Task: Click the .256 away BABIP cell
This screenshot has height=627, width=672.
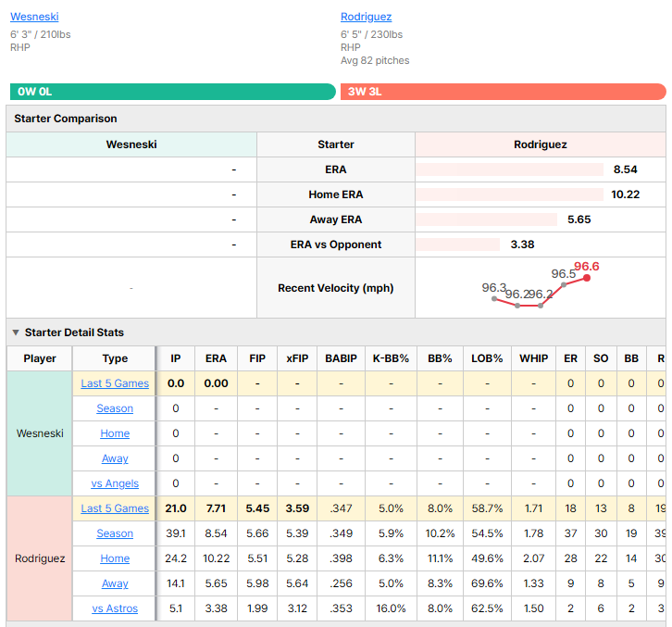Action: 342,583
